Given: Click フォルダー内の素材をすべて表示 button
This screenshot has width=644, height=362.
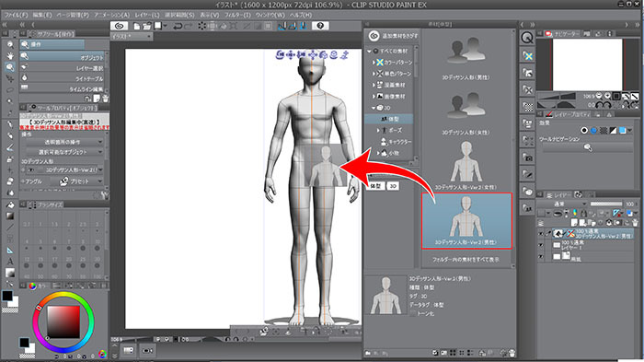Looking at the screenshot, I should pos(466,260).
